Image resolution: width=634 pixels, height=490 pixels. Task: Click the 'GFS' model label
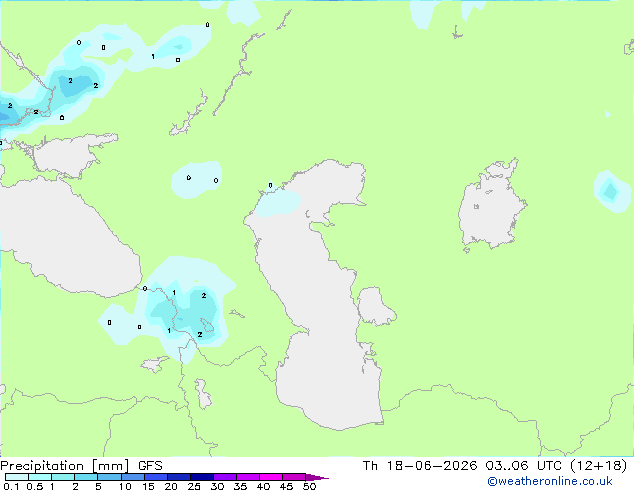pos(150,466)
